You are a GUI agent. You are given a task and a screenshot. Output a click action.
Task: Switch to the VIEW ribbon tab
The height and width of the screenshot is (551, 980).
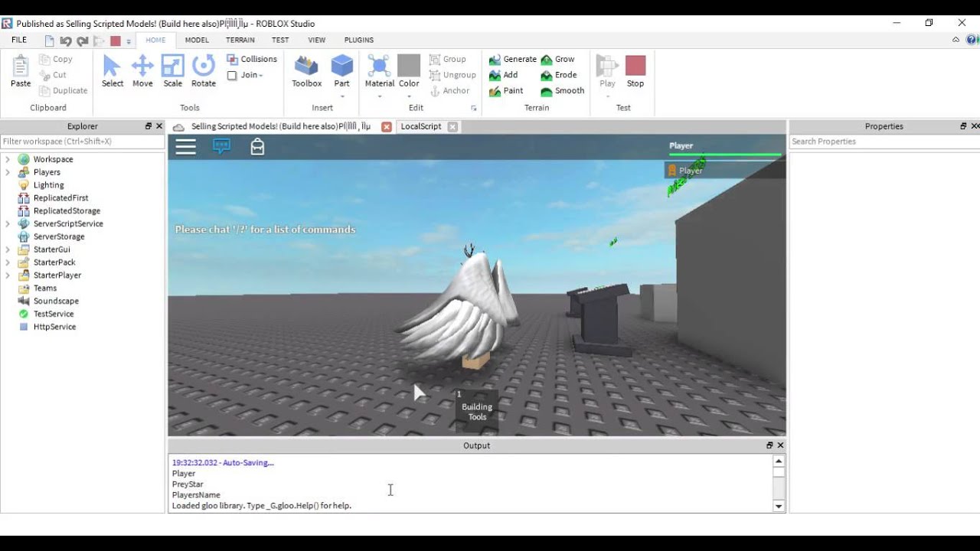click(316, 40)
